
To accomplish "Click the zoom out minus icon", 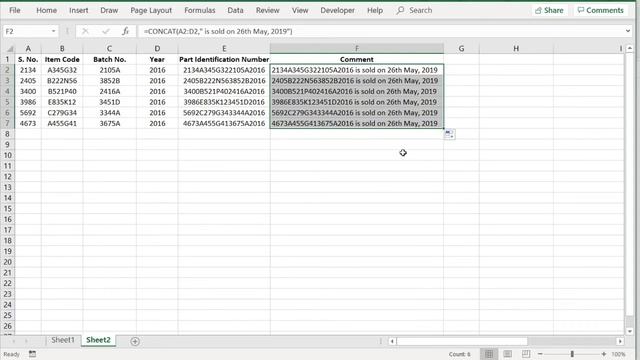I will (x=540, y=354).
